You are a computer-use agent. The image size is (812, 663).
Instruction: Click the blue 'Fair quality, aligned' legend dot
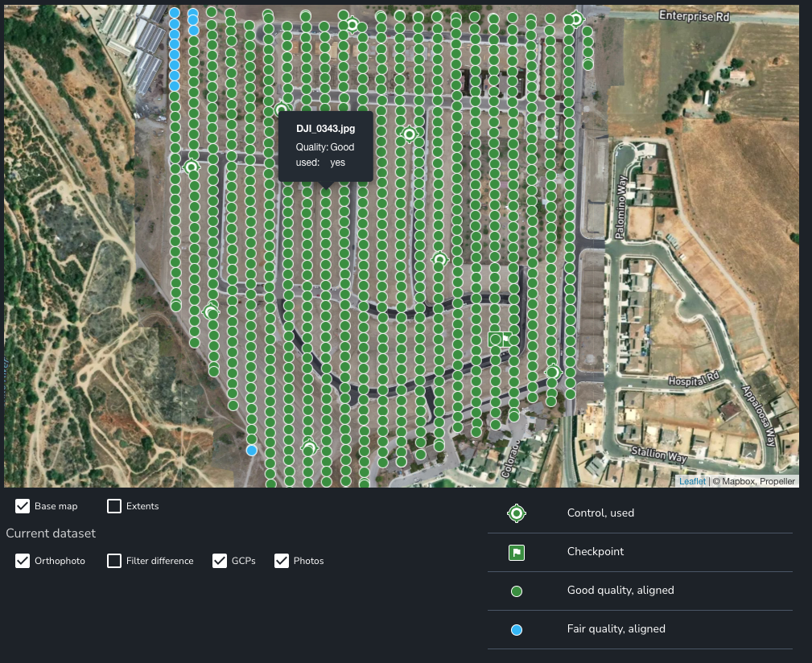point(517,630)
